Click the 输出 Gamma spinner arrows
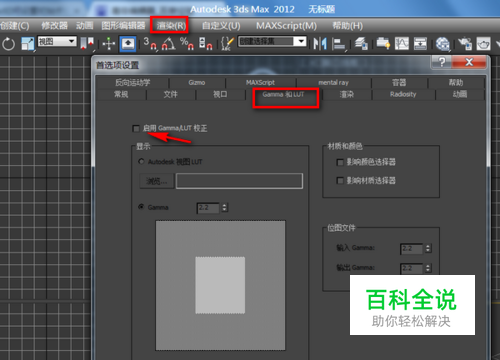500x360 pixels. pyautogui.click(x=428, y=268)
